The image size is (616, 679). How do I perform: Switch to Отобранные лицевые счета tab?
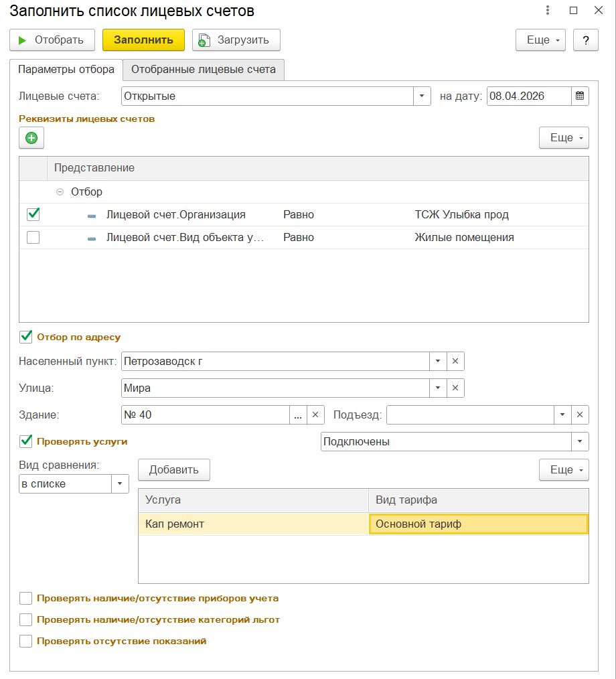(x=204, y=69)
